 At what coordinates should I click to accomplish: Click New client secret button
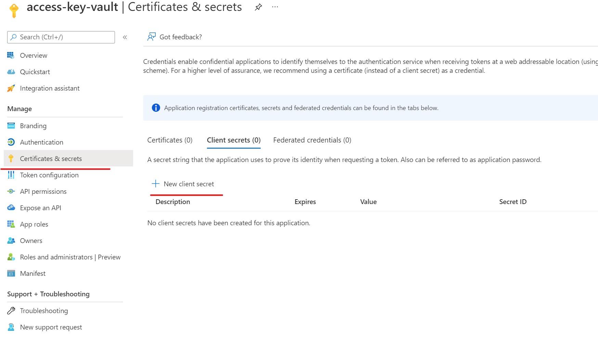(x=183, y=184)
